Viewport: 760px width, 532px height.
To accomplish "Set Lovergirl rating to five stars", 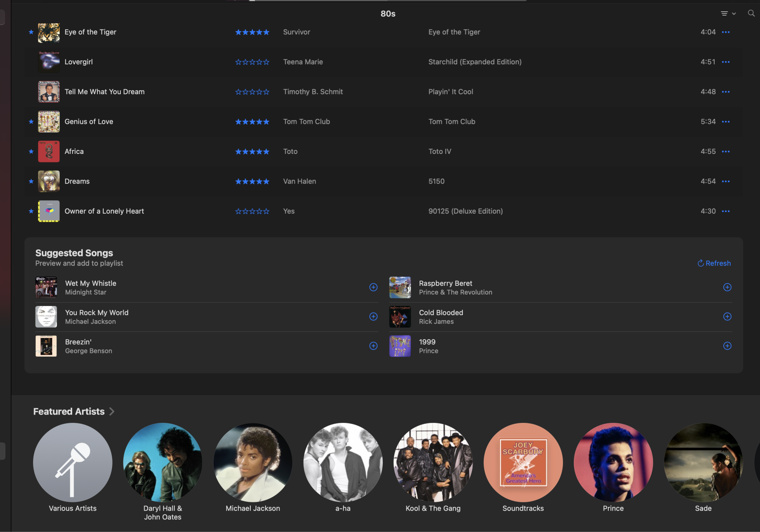I will point(266,62).
